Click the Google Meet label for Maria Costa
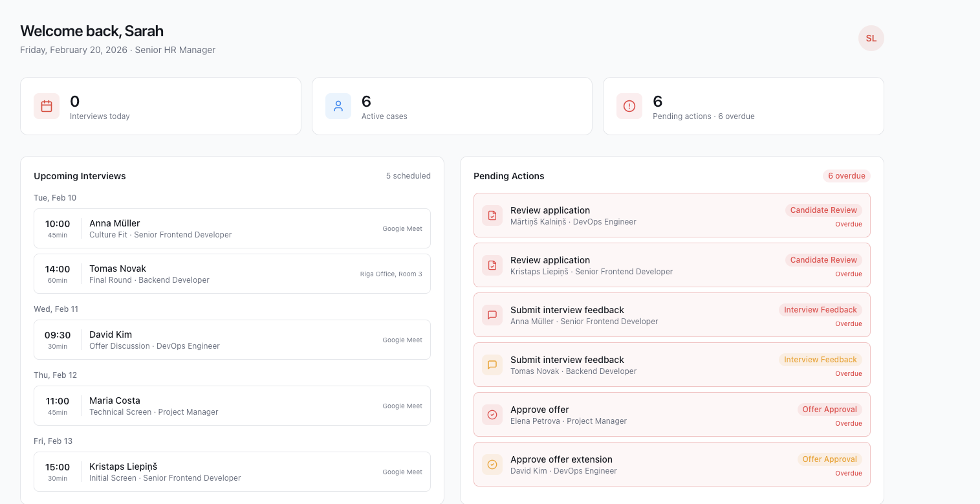The width and height of the screenshot is (980, 504). click(x=402, y=406)
